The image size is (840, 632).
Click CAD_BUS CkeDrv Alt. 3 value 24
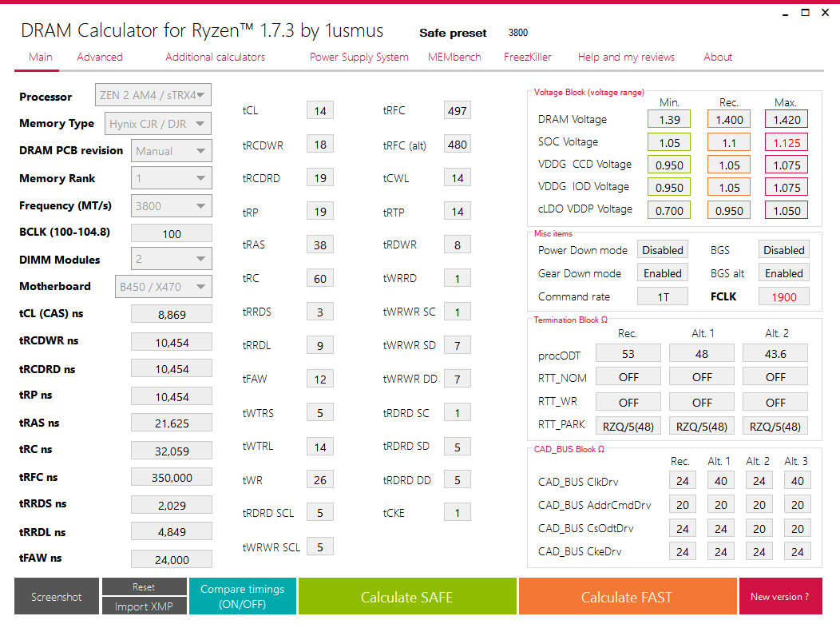797,551
